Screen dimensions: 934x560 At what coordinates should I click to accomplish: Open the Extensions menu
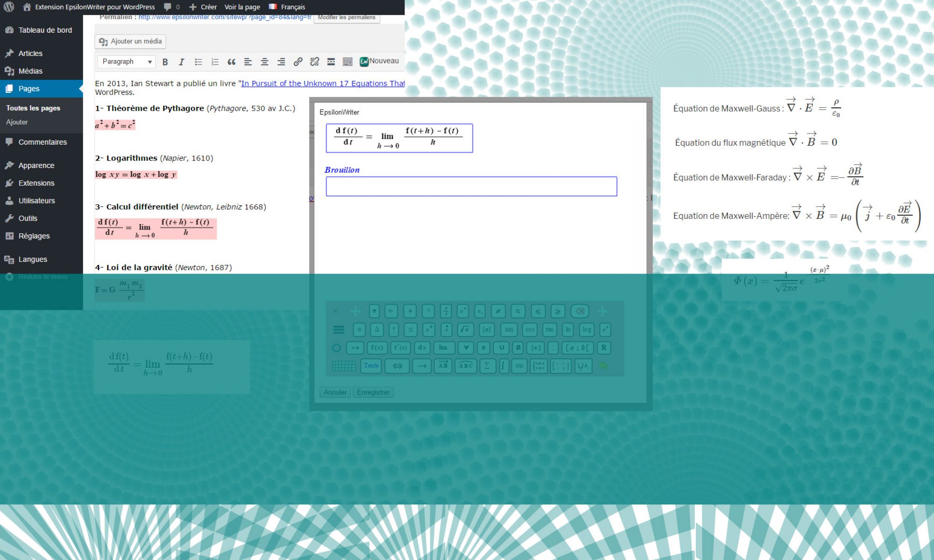tap(42, 183)
